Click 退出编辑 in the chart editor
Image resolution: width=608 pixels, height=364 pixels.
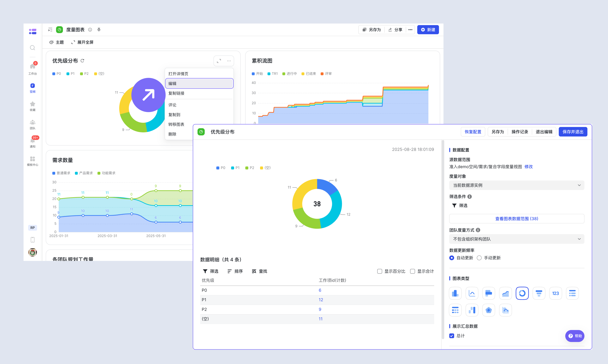coord(544,132)
